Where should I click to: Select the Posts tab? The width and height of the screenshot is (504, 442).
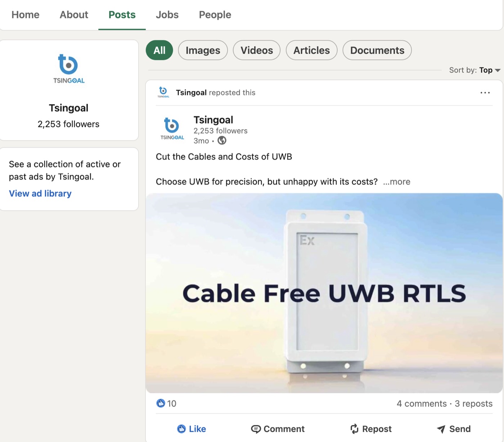pyautogui.click(x=122, y=15)
